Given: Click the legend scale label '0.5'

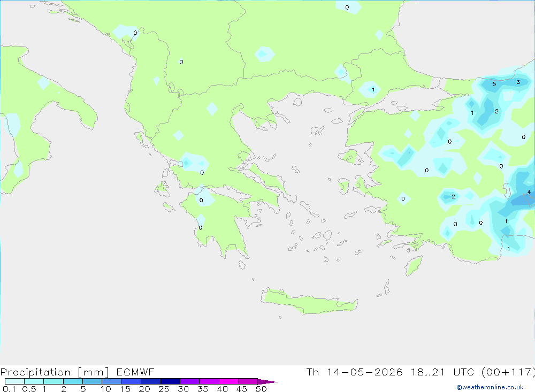Looking at the screenshot, I should point(29,389).
